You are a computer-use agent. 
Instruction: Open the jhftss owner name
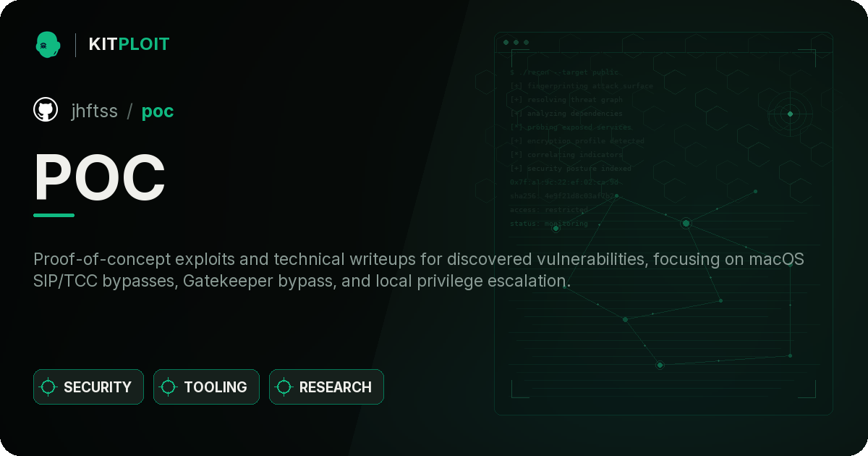(x=94, y=111)
